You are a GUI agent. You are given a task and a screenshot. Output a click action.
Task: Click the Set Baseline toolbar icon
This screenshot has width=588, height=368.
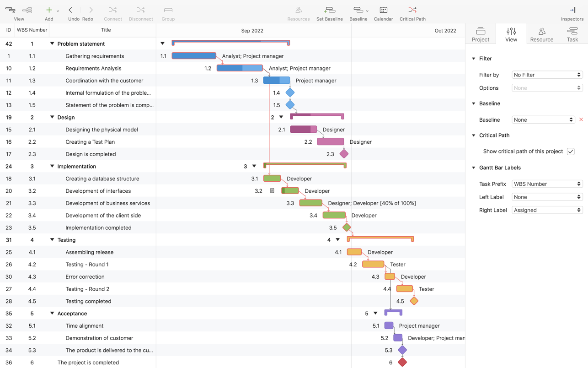coord(329,10)
